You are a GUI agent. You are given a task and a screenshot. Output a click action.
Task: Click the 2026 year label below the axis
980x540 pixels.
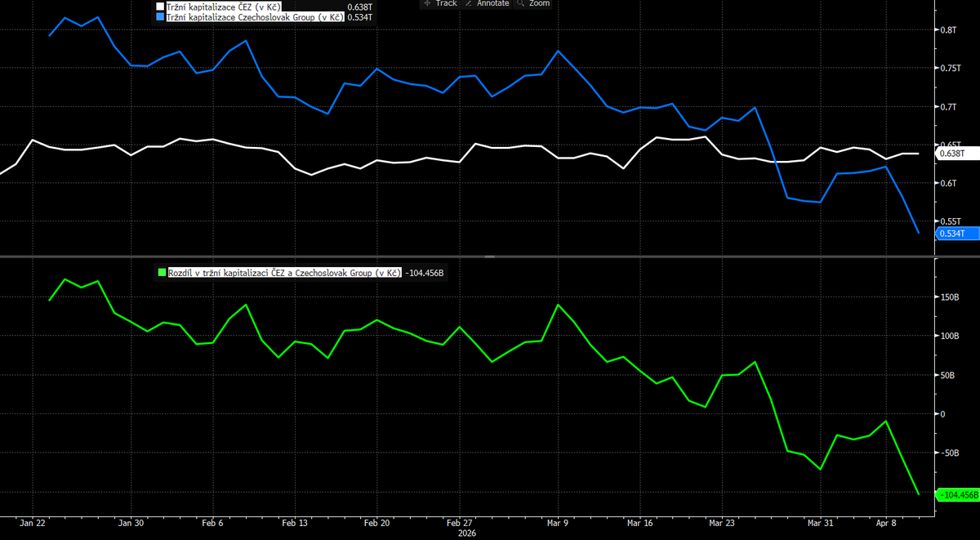465,533
